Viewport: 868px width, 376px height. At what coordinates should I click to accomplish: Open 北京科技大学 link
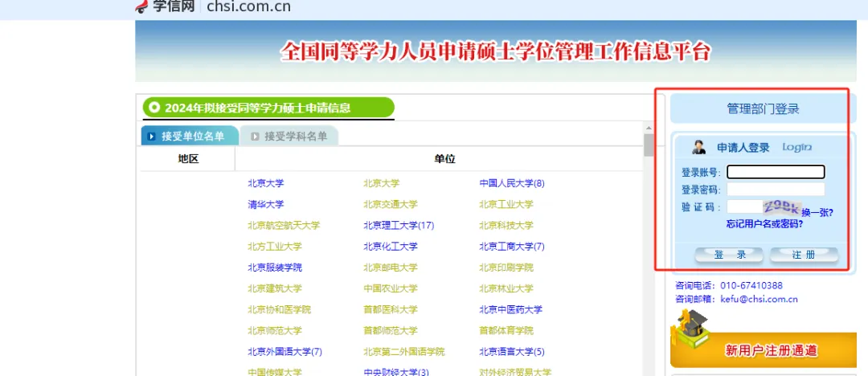tap(506, 226)
